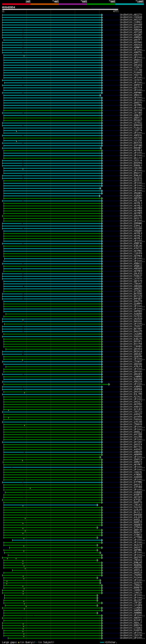Open the UniRef100_A8I2T0 hit label

tap(131, 15)
